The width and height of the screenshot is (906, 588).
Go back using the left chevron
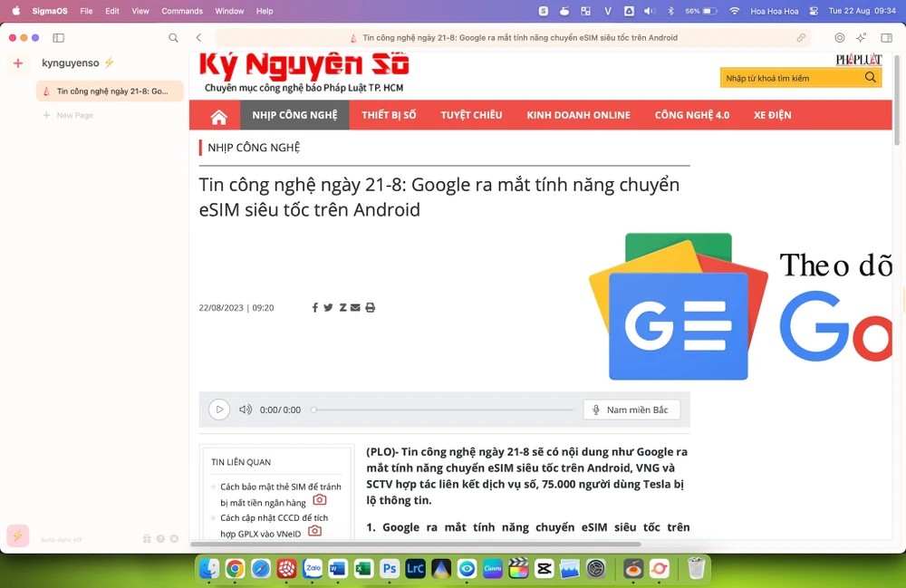(x=198, y=38)
